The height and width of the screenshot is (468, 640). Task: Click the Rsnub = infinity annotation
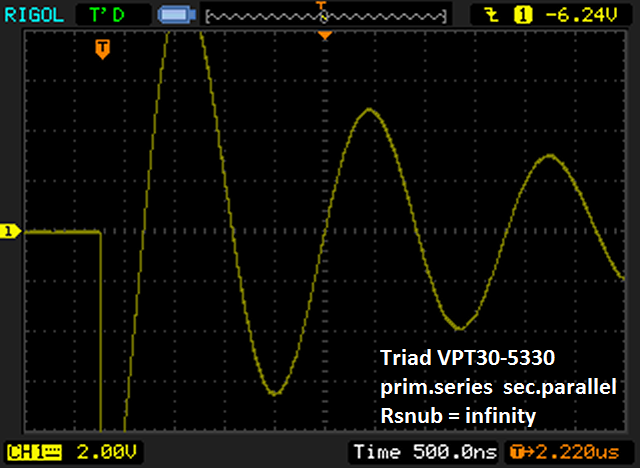tap(458, 416)
